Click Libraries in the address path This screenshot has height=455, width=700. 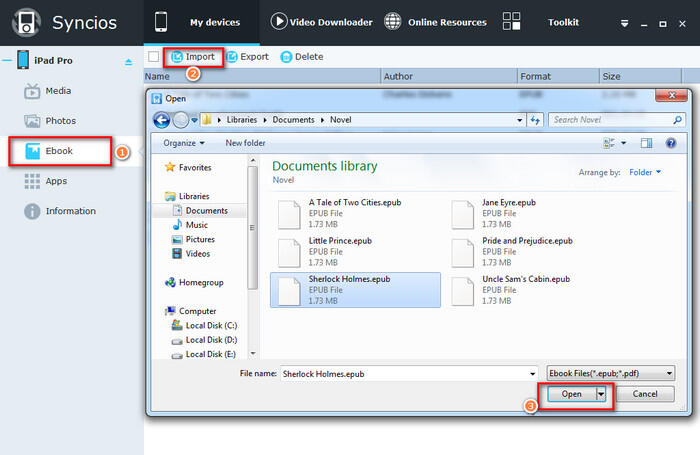click(242, 120)
